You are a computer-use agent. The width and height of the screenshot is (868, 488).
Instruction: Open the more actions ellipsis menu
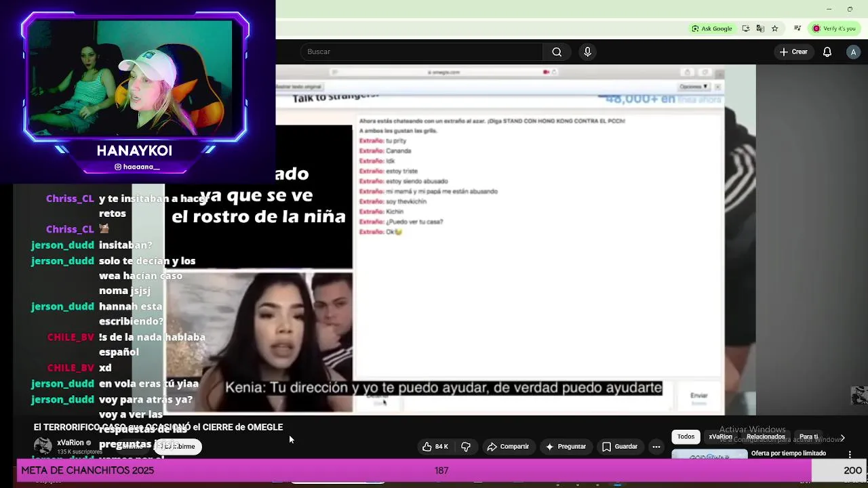tap(656, 447)
